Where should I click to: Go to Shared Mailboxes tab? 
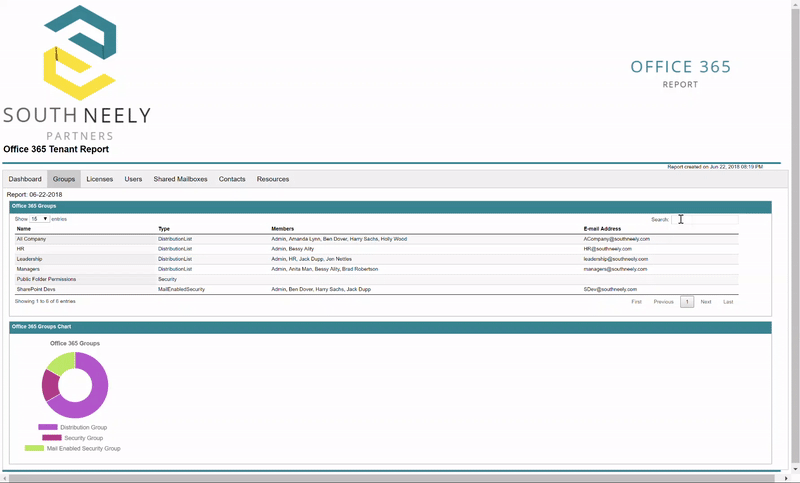[180, 179]
